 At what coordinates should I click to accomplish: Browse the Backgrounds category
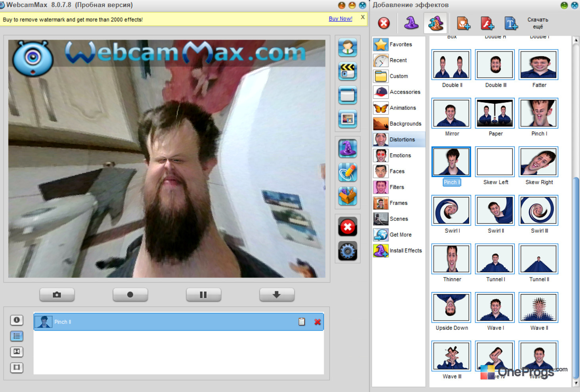[x=398, y=124]
